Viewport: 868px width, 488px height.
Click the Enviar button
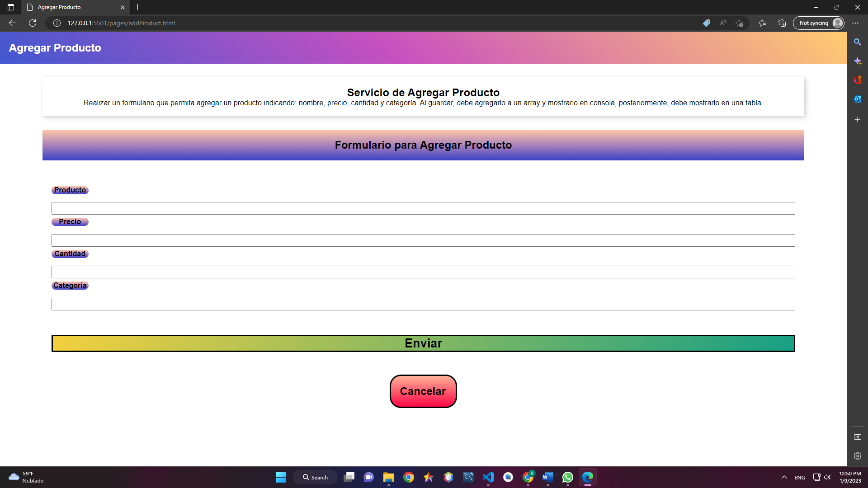point(423,343)
